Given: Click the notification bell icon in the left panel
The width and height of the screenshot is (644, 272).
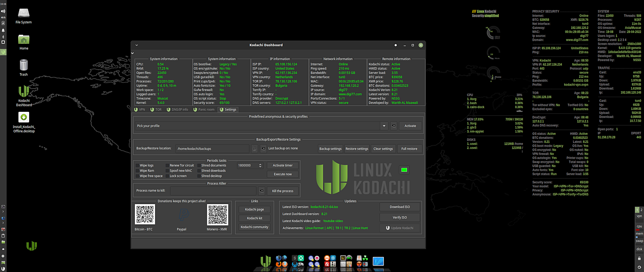Looking at the screenshot, I should click(3, 30).
